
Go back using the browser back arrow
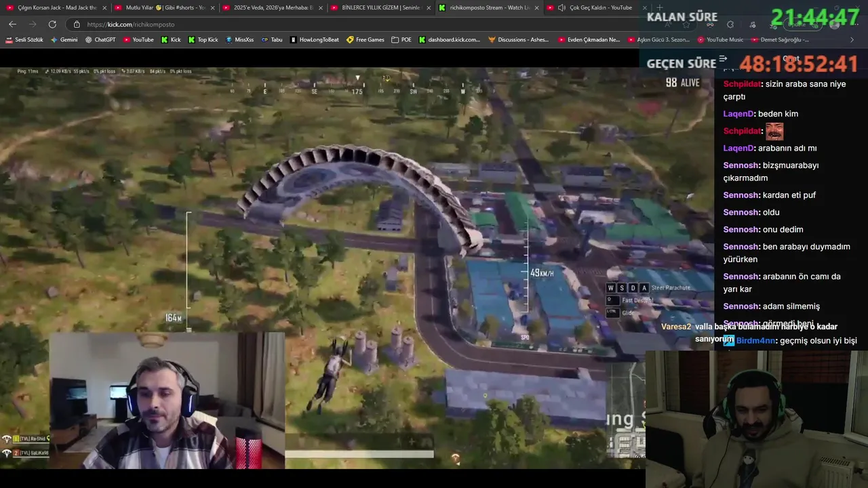(12, 24)
